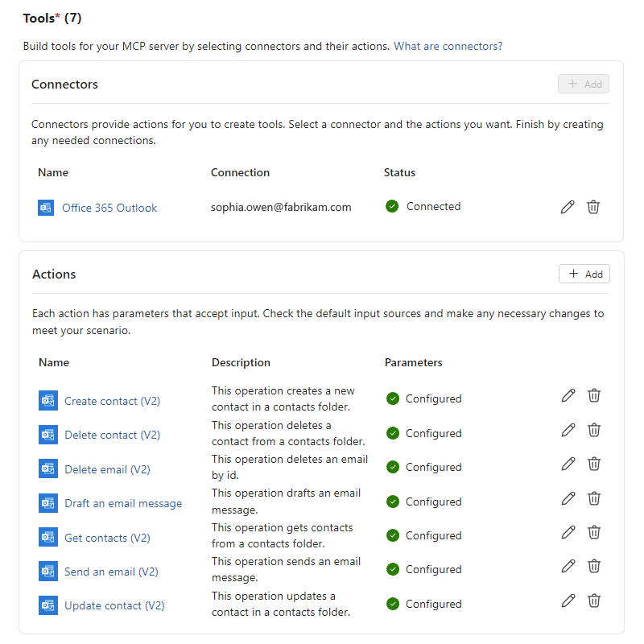This screenshot has height=644, width=644.
Task: Open the Delete email (V2) link
Action: 108,469
